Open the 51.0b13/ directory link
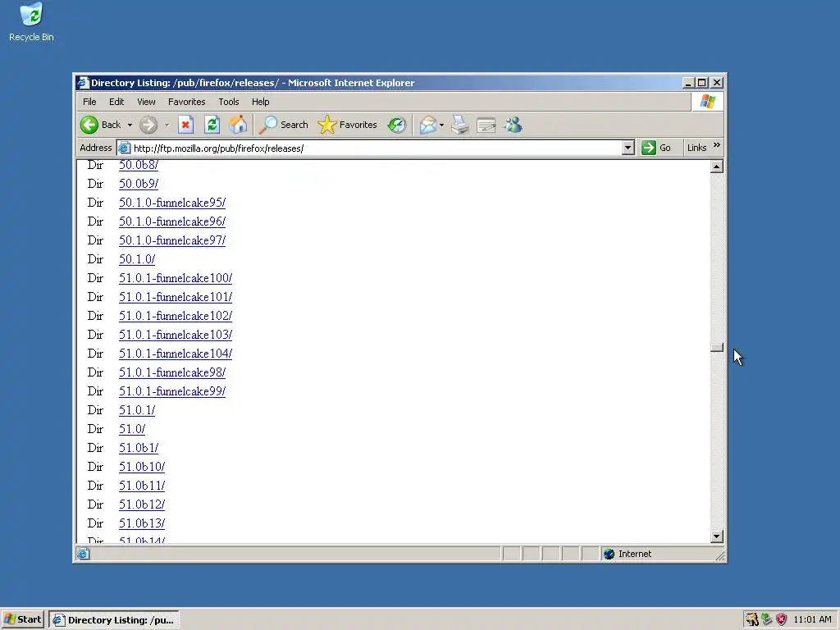This screenshot has width=840, height=630. 141,523
